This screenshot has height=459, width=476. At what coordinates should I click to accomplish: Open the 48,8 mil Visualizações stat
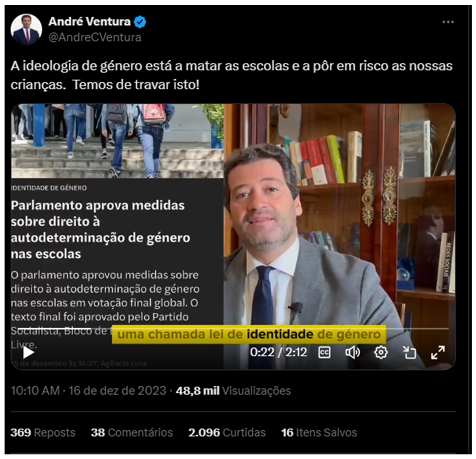(233, 391)
